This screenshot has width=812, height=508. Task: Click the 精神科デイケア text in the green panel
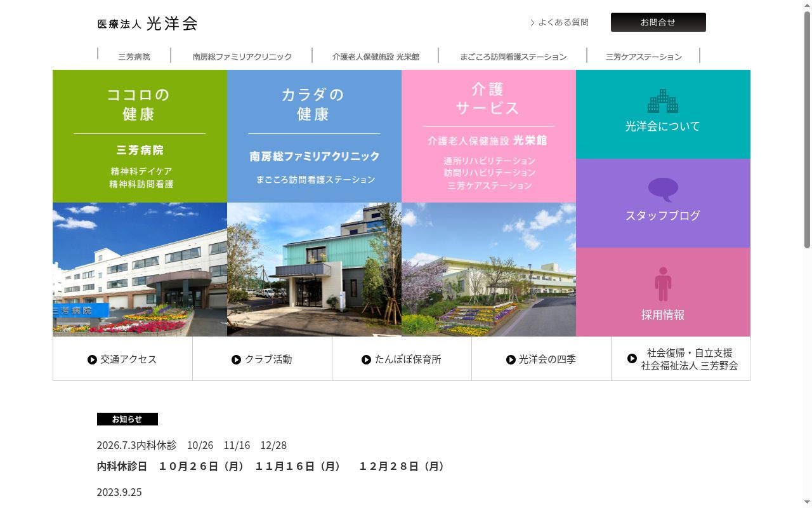coord(141,171)
